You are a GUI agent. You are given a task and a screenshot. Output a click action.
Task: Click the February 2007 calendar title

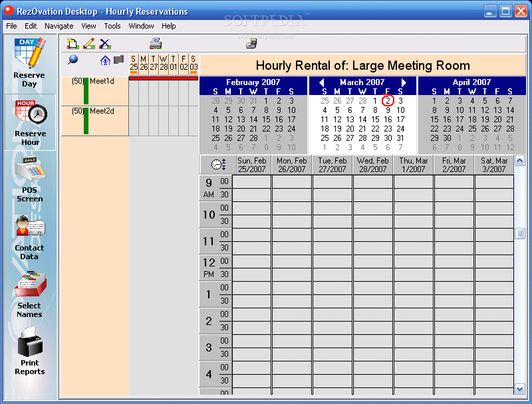[x=253, y=82]
